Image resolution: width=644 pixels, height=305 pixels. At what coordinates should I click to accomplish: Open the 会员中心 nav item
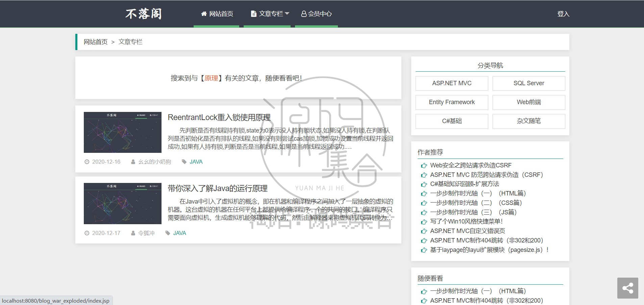point(316,14)
